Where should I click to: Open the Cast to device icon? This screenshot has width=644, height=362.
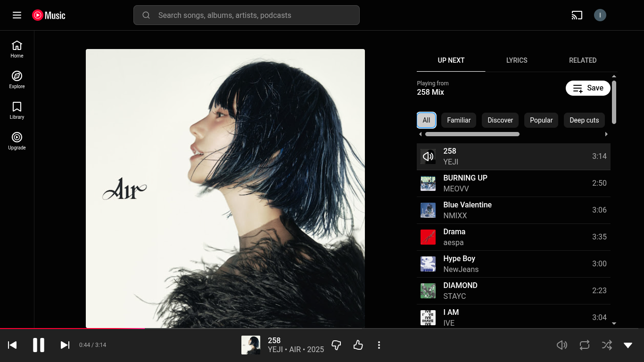577,15
